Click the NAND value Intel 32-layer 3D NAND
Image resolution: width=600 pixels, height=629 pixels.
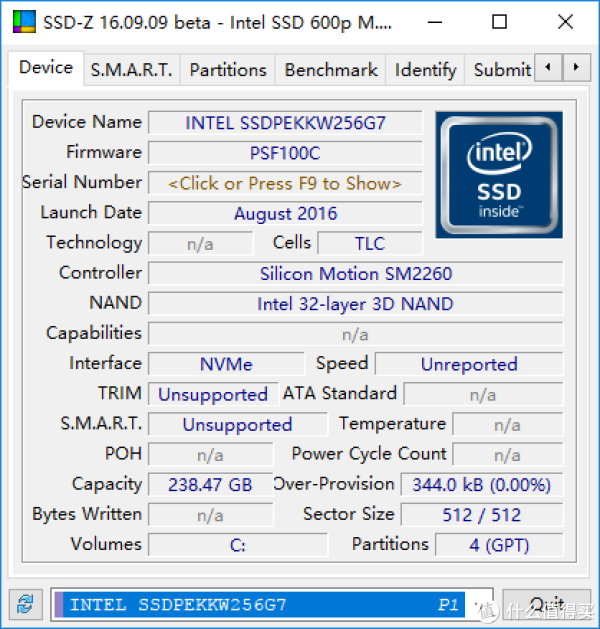[x=356, y=304]
